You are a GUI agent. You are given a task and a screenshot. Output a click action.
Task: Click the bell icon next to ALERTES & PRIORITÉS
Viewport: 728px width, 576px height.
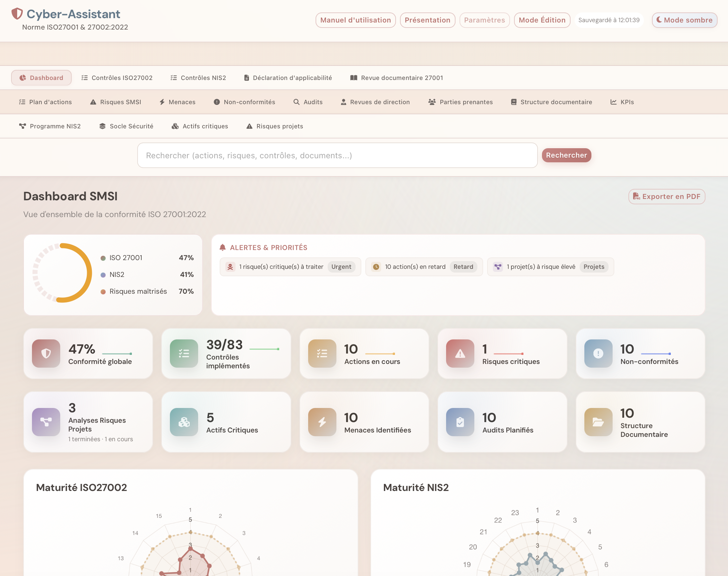click(223, 247)
